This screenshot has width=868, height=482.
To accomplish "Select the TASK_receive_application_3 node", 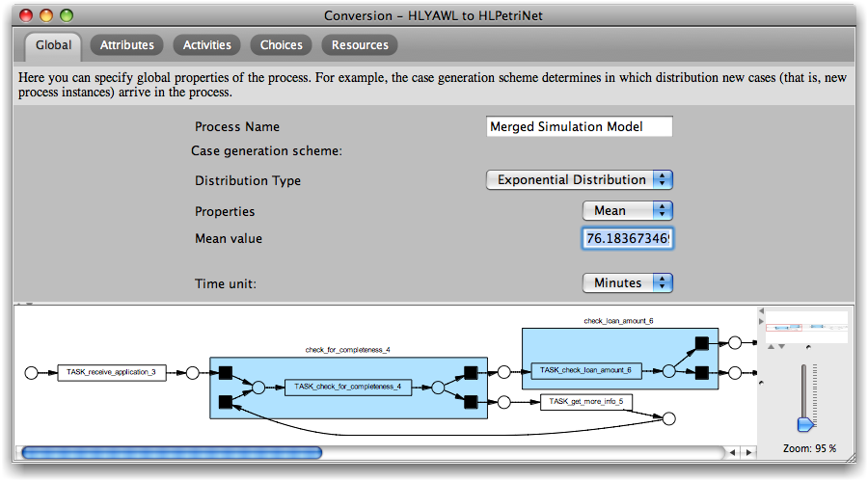I will coord(112,372).
